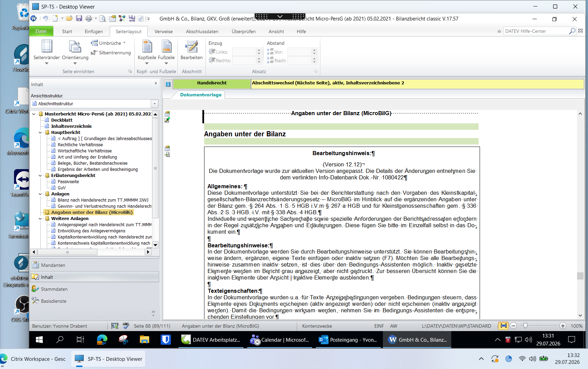Open Stammdaten navigation pane
Viewport: 588px width, 369px height.
pyautogui.click(x=94, y=289)
